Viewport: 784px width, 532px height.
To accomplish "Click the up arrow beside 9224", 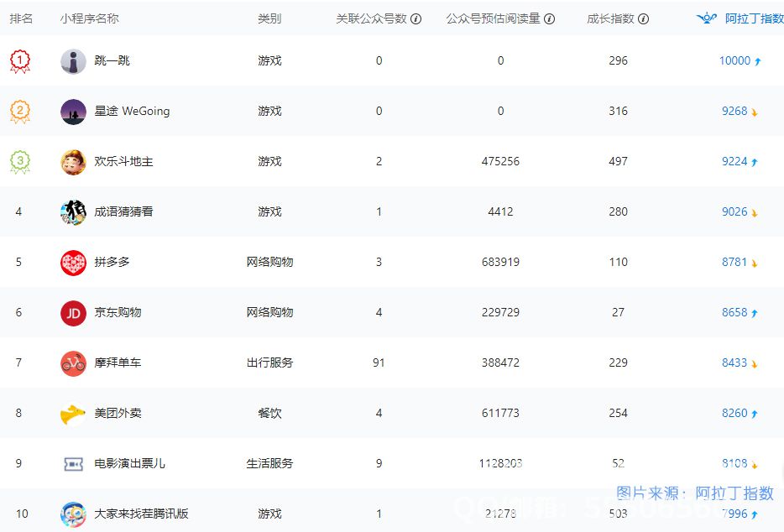I will (754, 162).
